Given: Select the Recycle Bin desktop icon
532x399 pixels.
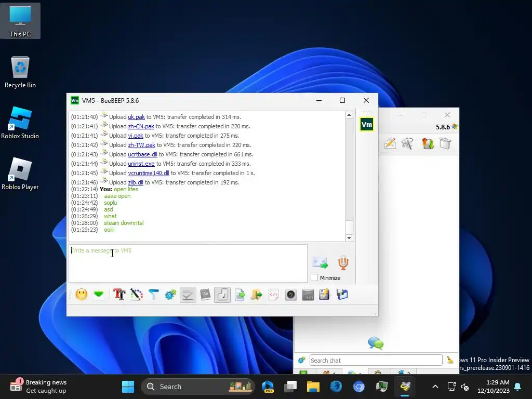Looking at the screenshot, I should point(20,72).
